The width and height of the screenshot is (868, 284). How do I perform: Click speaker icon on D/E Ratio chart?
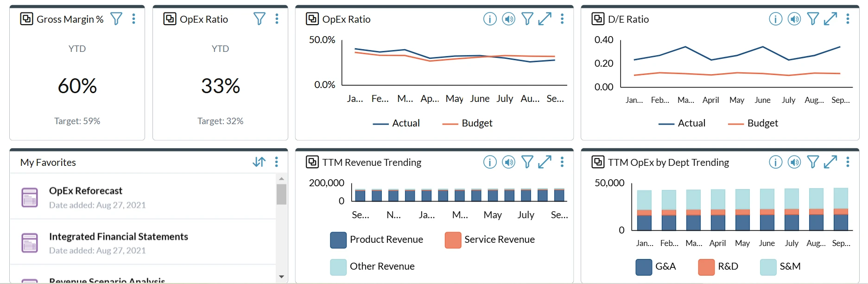tap(794, 19)
